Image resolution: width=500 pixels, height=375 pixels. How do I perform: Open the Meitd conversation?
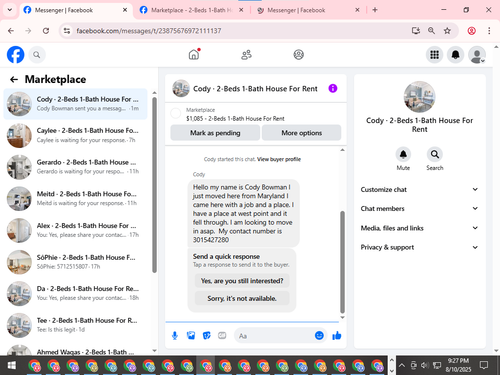click(76, 198)
